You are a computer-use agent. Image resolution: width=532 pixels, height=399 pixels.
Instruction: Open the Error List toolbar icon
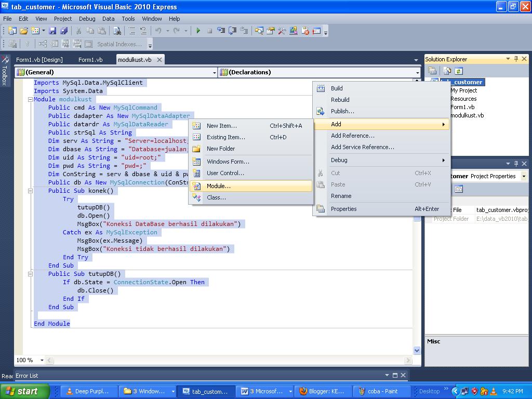pos(305,31)
